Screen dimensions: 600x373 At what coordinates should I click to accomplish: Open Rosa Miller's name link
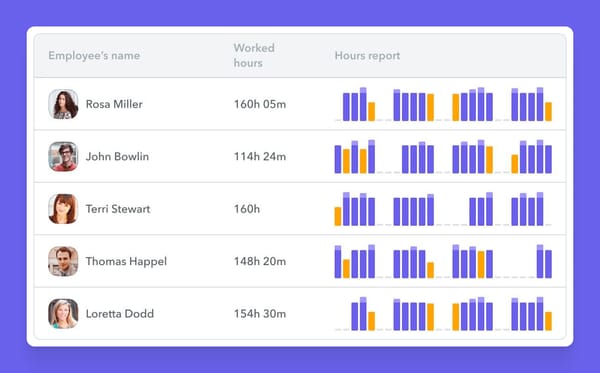click(x=114, y=104)
